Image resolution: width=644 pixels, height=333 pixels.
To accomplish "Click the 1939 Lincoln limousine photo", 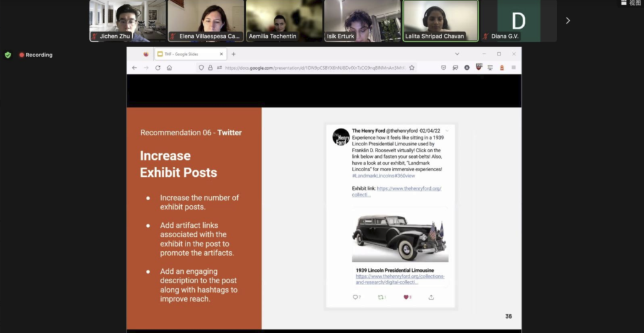I will (400, 237).
